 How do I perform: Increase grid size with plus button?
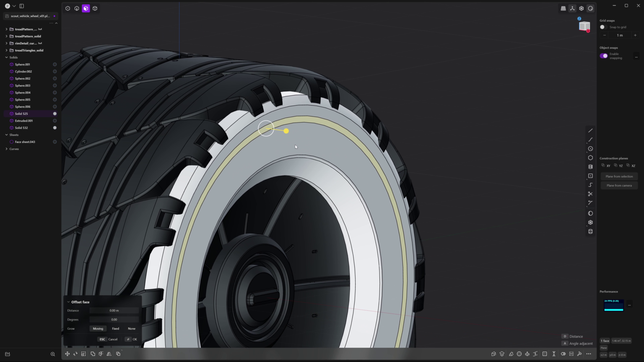coord(635,35)
